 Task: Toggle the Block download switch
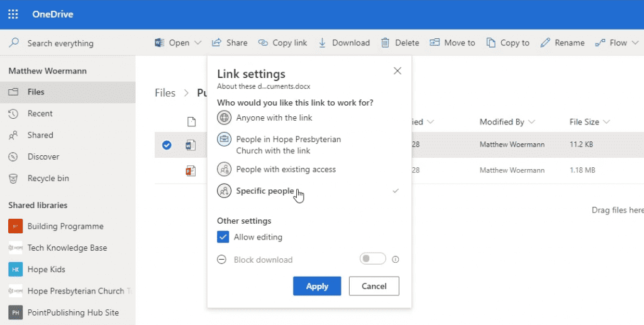point(372,259)
